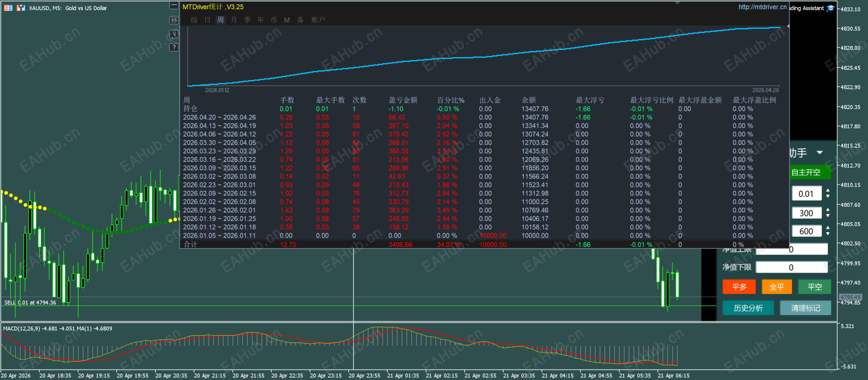
Task: Click the green 自主开空 button
Action: click(x=810, y=173)
